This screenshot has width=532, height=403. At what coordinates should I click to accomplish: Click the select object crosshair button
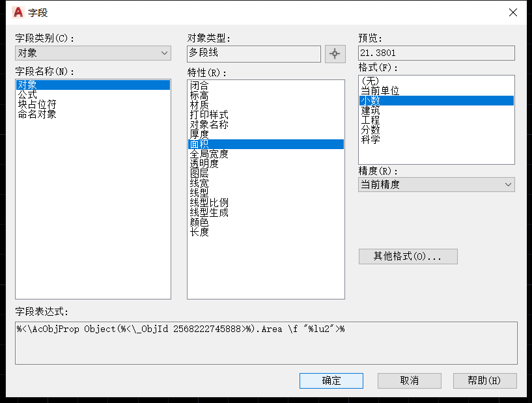point(335,53)
